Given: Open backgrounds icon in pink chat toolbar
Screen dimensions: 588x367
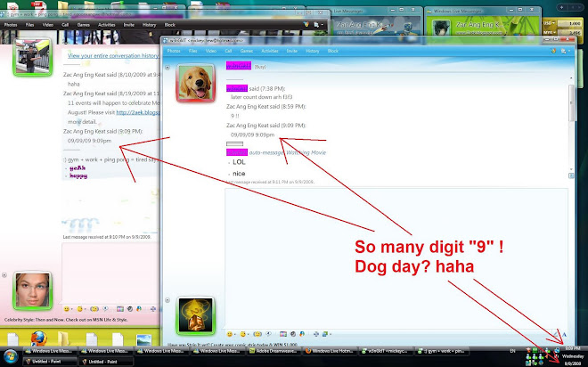Looking at the screenshot, I should (120, 309).
